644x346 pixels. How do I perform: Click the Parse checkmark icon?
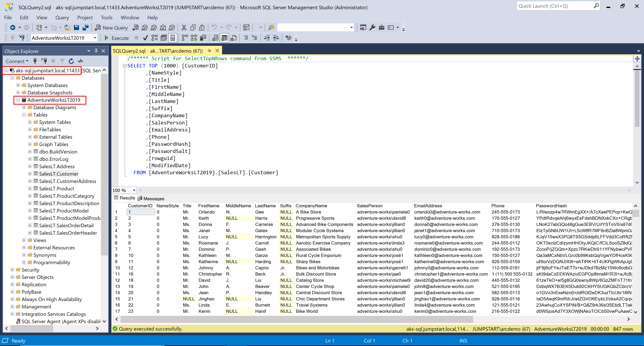145,38
